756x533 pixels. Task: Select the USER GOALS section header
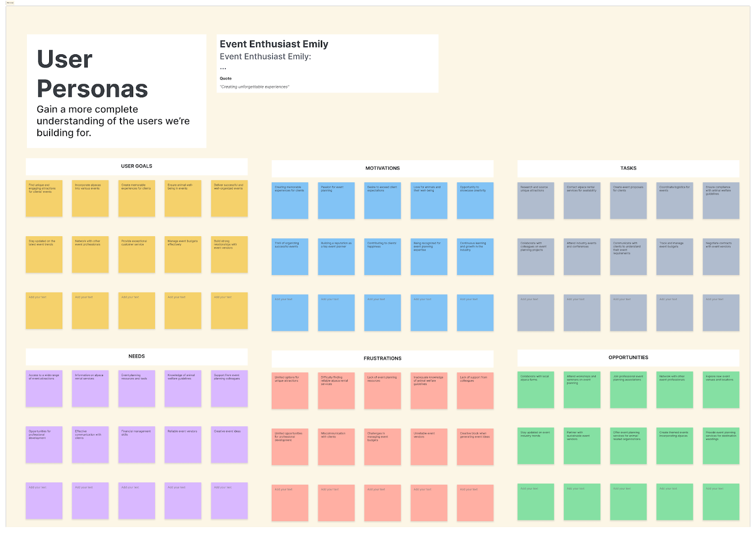click(136, 166)
